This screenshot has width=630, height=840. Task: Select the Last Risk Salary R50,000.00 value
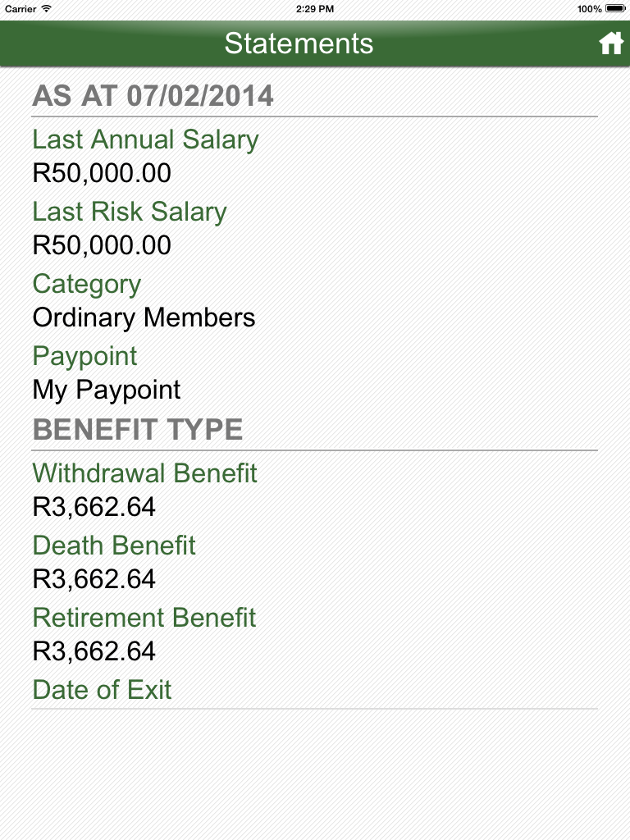point(102,245)
